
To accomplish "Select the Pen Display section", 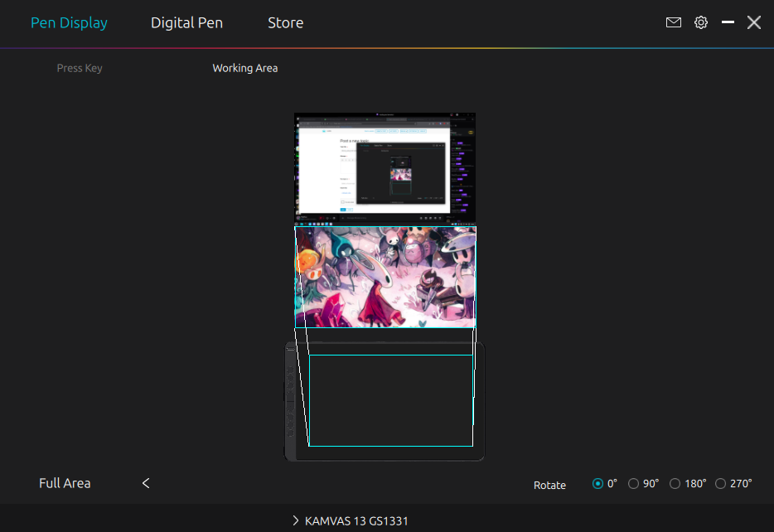I will coord(69,22).
